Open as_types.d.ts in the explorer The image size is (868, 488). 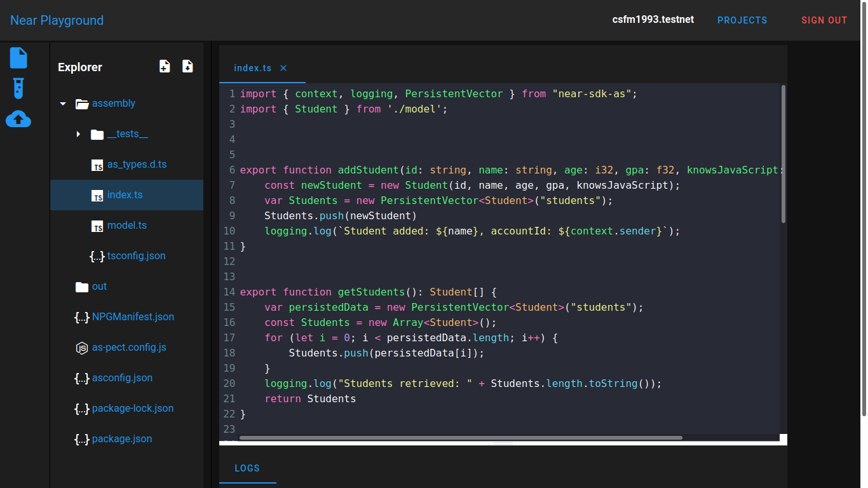point(137,165)
